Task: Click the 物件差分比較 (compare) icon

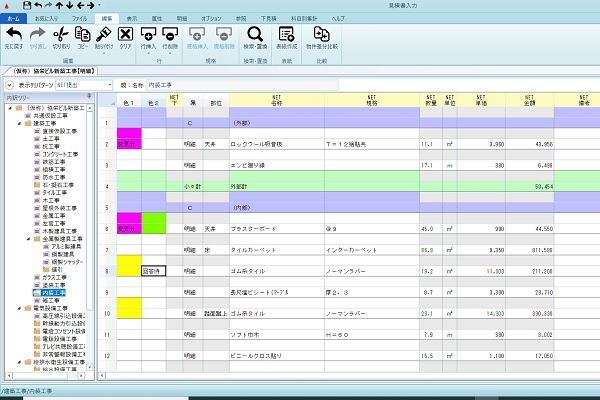Action: [322, 34]
